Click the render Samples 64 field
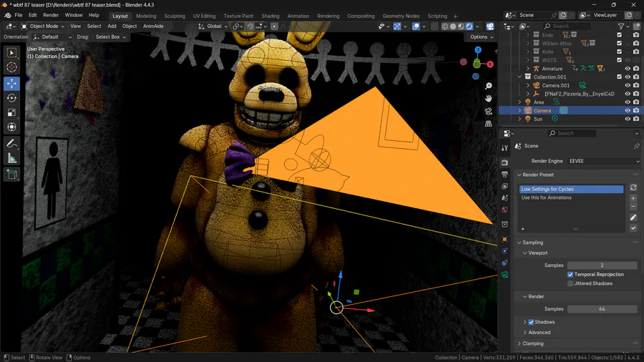The width and height of the screenshot is (644, 362). [602, 309]
